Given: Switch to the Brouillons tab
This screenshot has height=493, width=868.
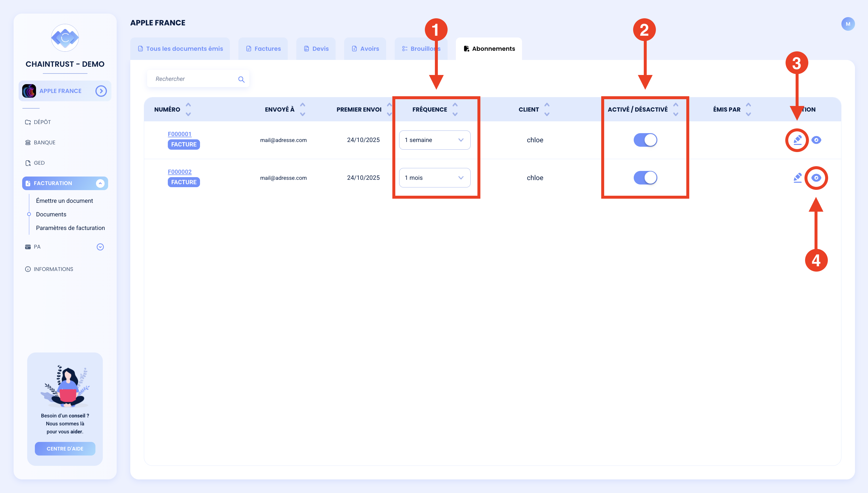Looking at the screenshot, I should coord(421,48).
